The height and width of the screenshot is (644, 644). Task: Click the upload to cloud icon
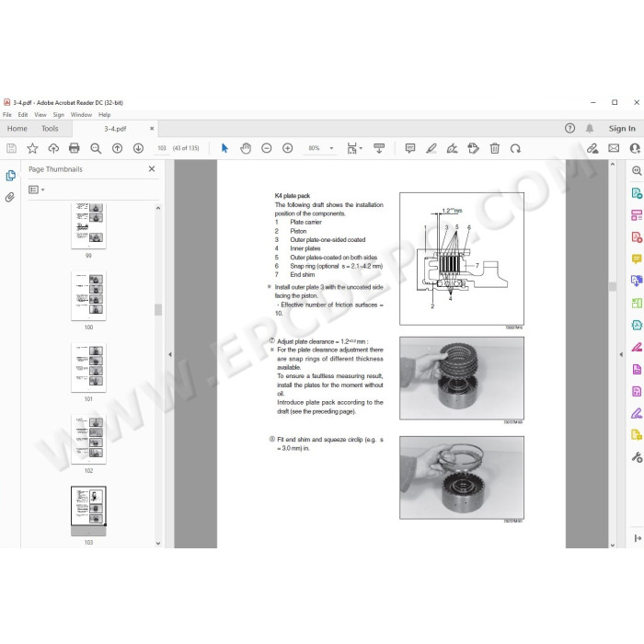[53, 148]
